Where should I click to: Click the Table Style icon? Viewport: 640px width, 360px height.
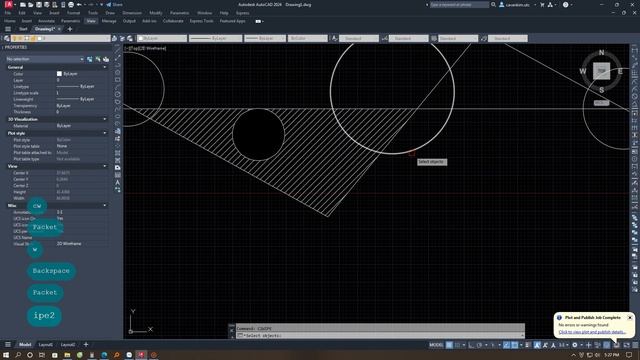pyautogui.click(x=434, y=38)
